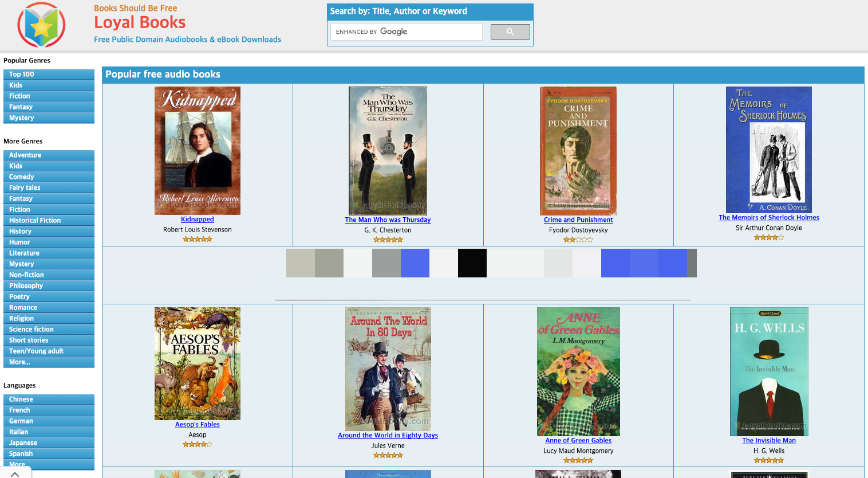
Task: Select Short stories genre
Action: [49, 340]
